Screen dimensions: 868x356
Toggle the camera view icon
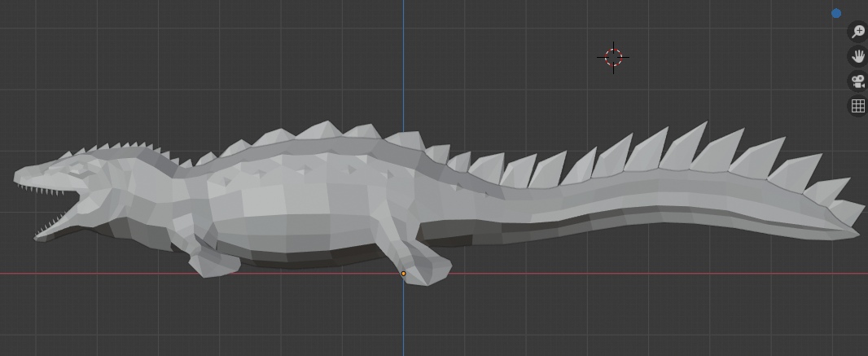(858, 81)
